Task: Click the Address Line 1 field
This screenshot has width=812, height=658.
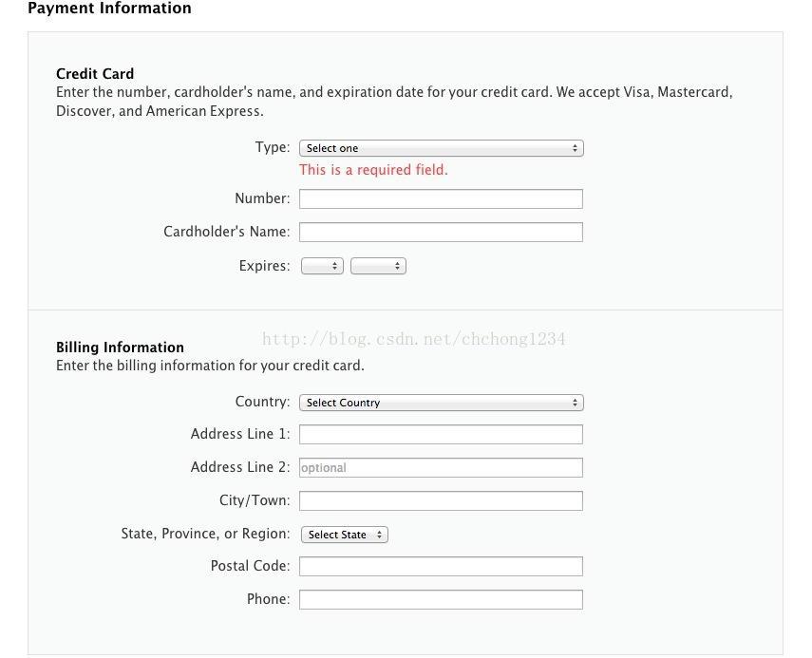Action: [x=441, y=435]
